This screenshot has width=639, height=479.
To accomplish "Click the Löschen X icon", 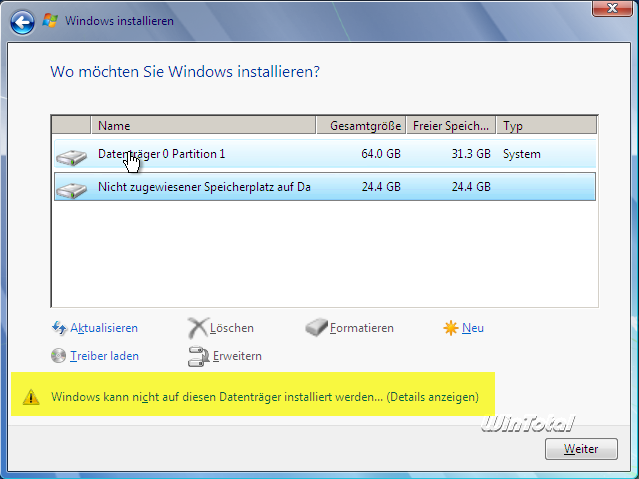I will tap(198, 328).
